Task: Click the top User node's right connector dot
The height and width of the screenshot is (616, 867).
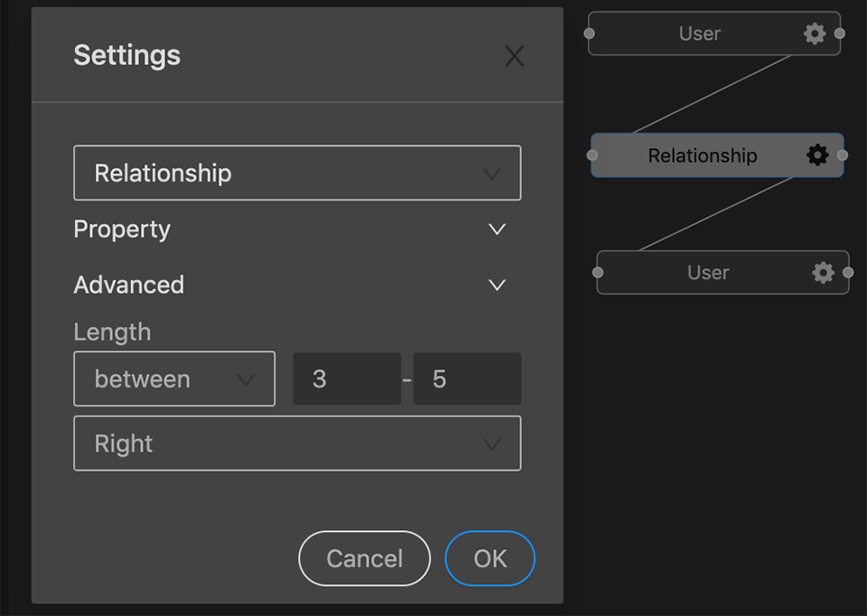Action: click(x=840, y=33)
